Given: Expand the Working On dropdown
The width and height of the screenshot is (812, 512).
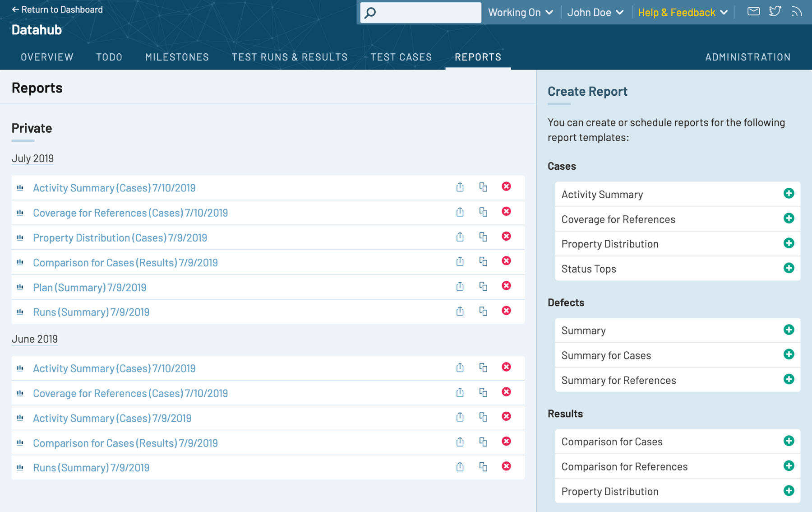Looking at the screenshot, I should coord(520,13).
